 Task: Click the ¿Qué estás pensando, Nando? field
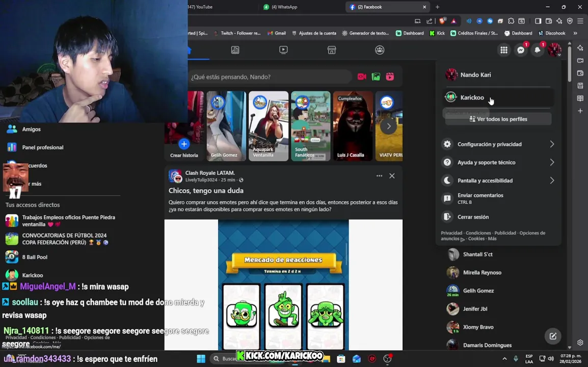pos(271,77)
